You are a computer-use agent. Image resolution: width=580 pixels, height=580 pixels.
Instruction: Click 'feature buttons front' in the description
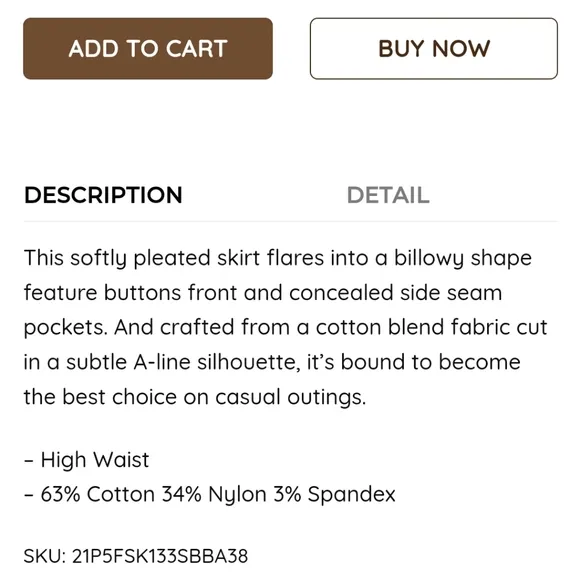point(130,293)
